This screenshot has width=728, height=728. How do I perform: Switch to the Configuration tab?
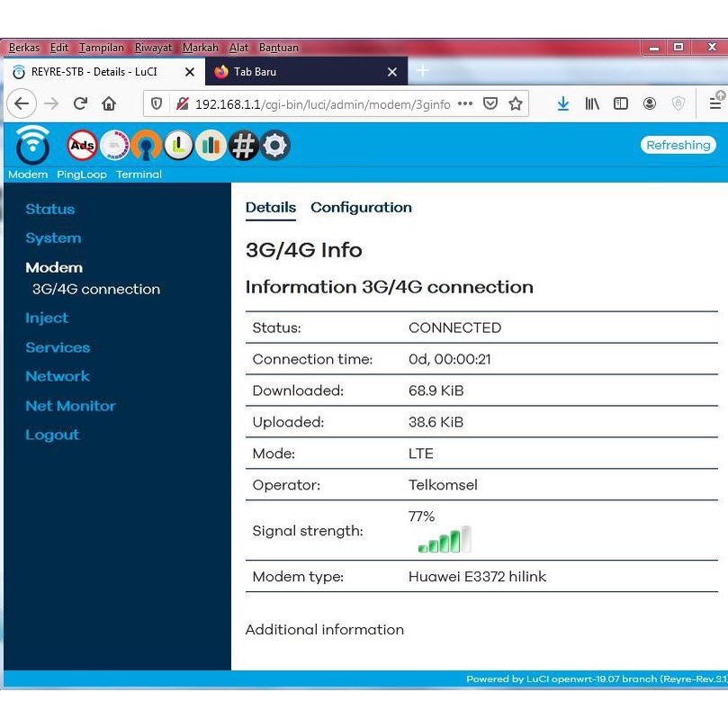[361, 207]
